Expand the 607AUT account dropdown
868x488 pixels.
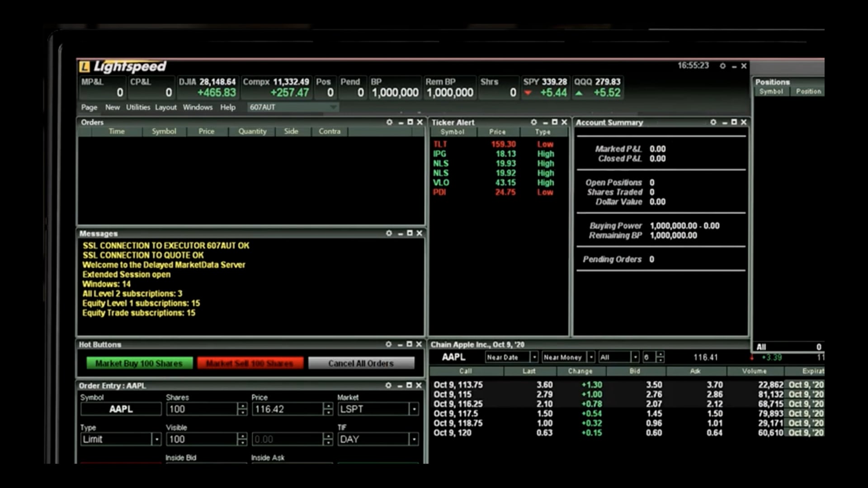(333, 108)
